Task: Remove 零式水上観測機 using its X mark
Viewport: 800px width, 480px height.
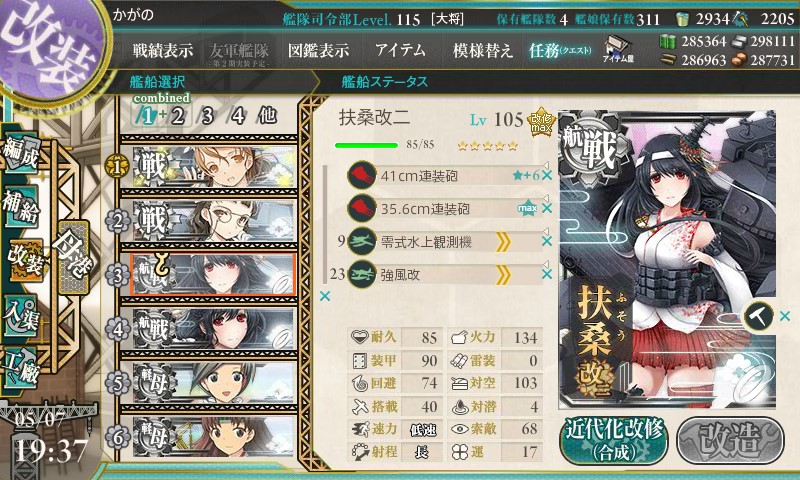Action: [x=546, y=241]
